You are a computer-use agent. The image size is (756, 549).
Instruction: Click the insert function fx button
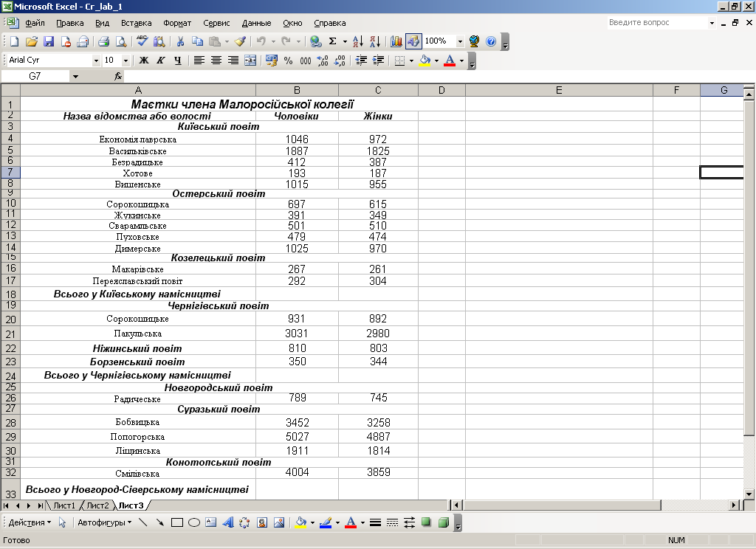118,76
